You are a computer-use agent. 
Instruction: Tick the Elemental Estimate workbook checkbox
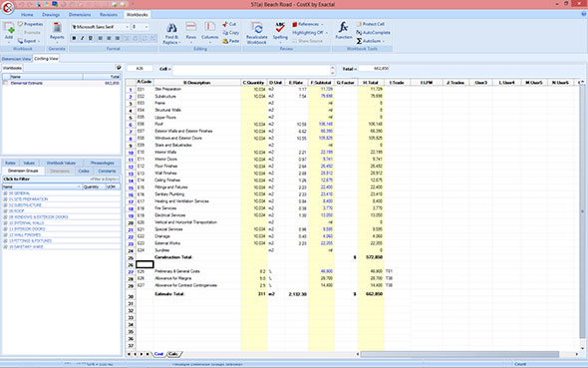[5, 83]
